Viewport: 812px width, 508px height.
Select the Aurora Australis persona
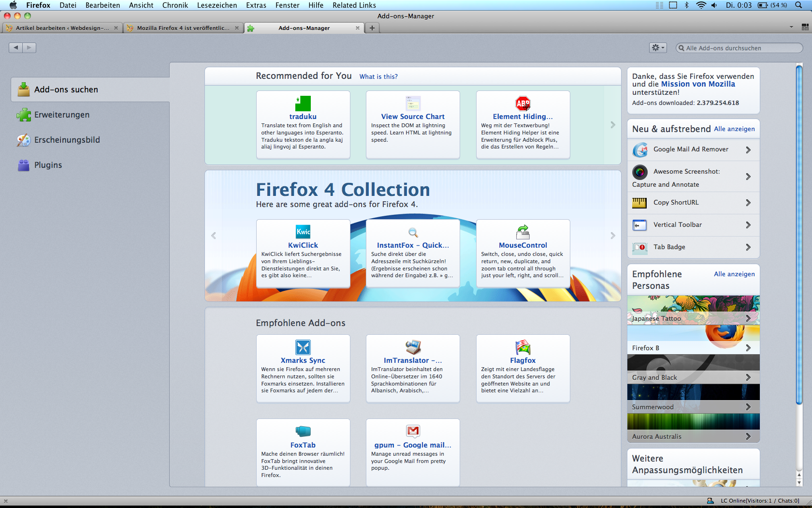(x=693, y=428)
